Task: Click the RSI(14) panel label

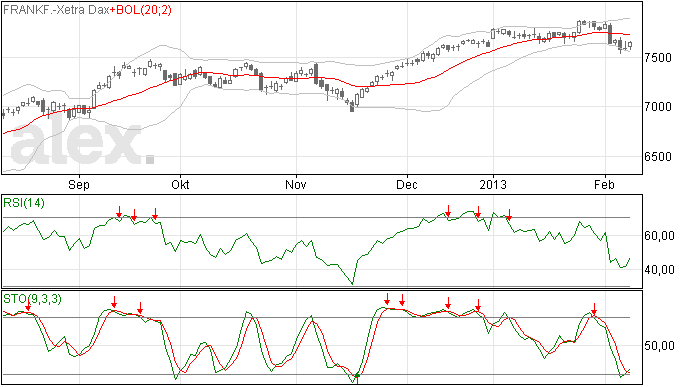Action: click(24, 203)
